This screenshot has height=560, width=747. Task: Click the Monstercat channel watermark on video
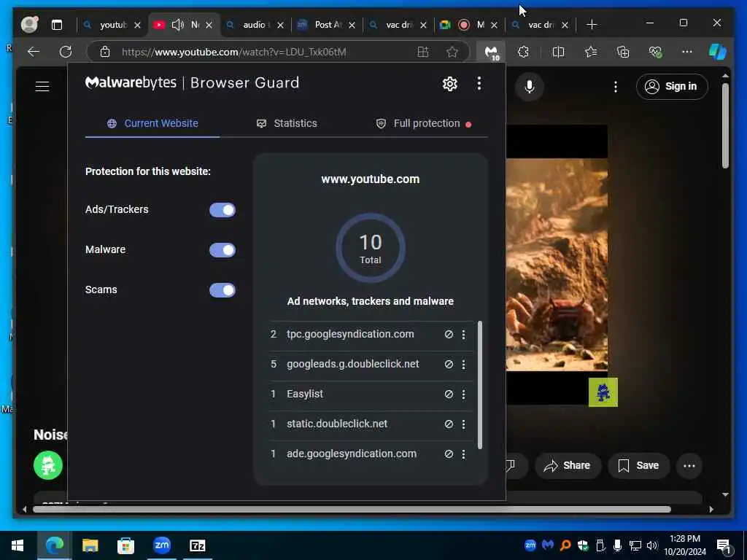(603, 392)
